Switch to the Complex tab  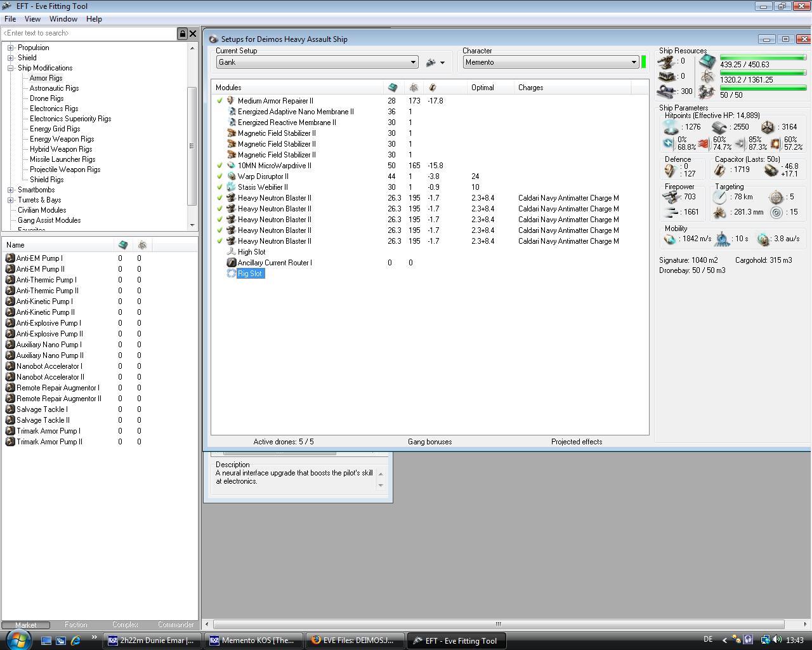125,625
